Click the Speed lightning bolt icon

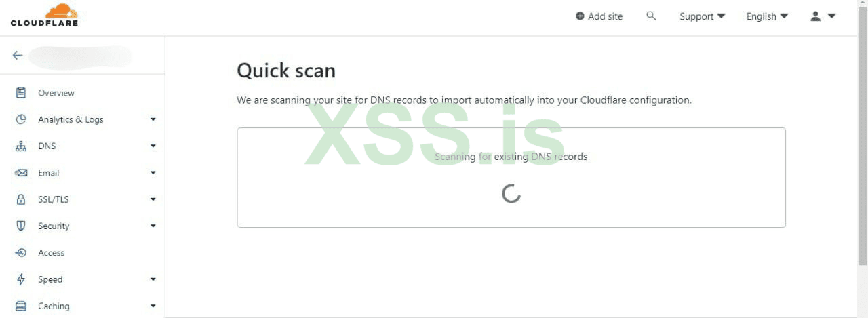point(21,279)
